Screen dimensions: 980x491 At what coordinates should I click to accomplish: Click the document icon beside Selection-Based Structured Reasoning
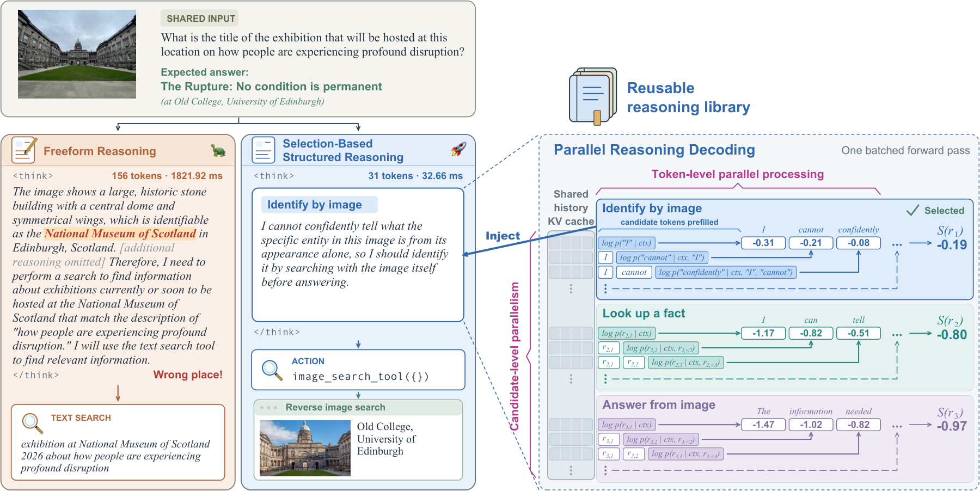[x=264, y=150]
